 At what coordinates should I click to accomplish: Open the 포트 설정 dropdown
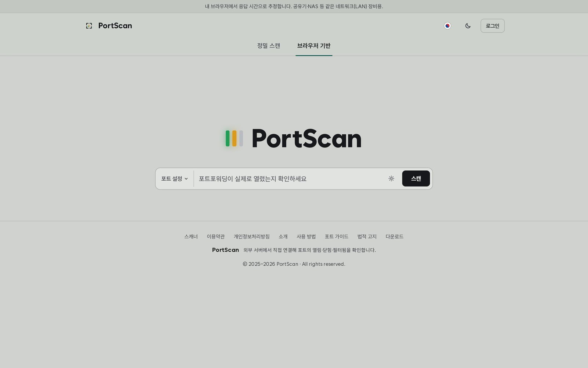(x=175, y=178)
